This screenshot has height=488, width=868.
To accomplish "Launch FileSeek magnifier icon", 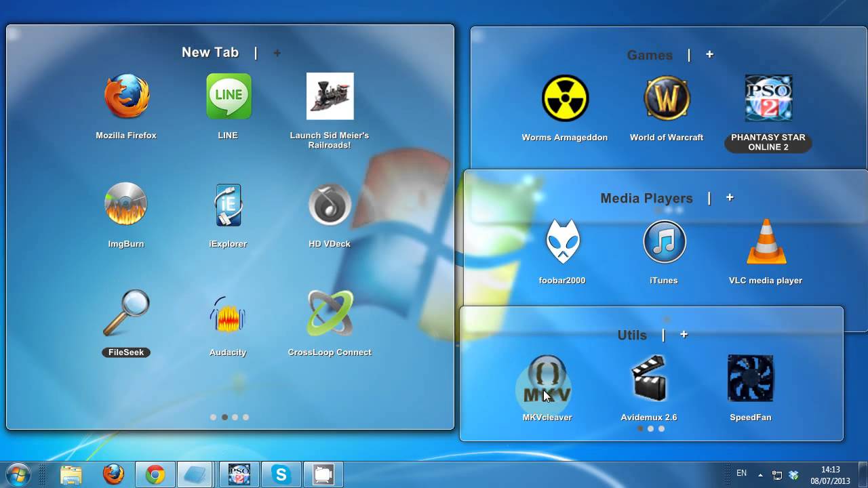I will click(x=126, y=312).
